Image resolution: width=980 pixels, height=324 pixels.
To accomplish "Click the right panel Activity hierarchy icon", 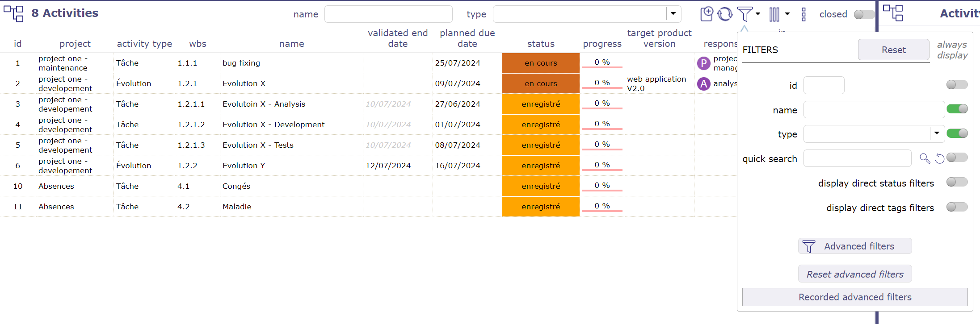I will pyautogui.click(x=893, y=13).
